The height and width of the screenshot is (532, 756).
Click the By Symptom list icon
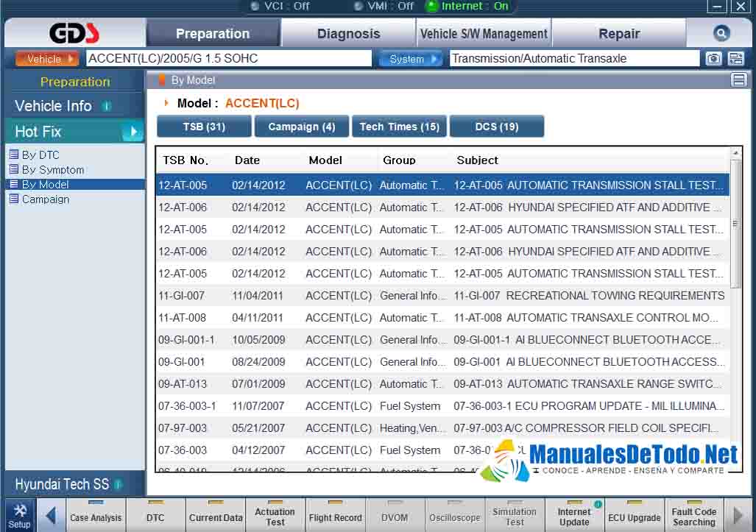click(x=14, y=170)
